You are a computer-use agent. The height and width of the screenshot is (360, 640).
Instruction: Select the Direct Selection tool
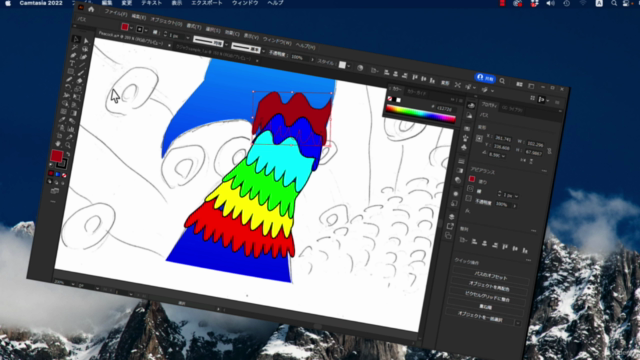click(86, 41)
